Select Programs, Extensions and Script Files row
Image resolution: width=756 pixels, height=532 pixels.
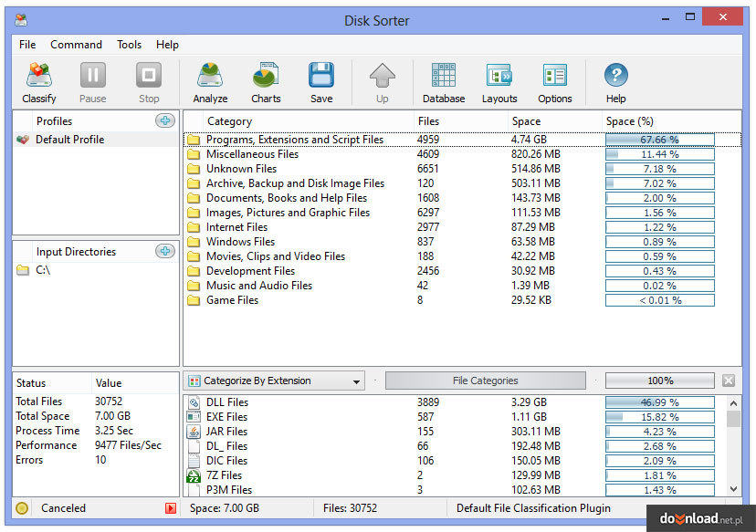[x=462, y=140]
